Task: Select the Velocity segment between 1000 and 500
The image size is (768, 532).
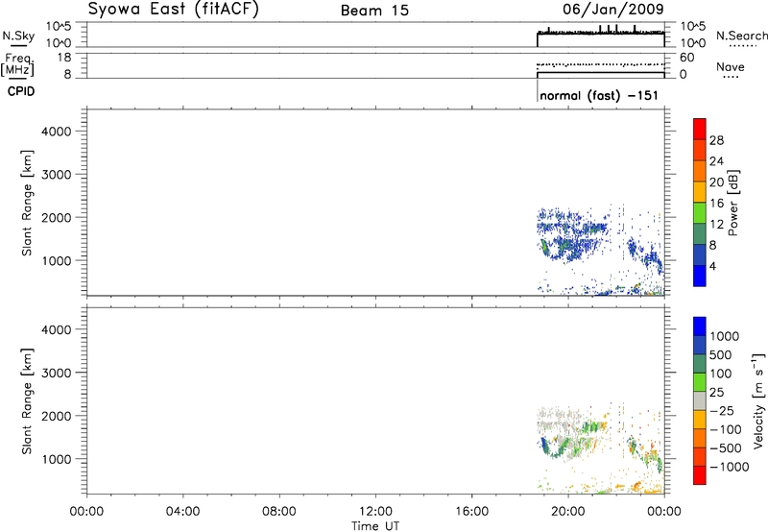Action: click(x=700, y=345)
